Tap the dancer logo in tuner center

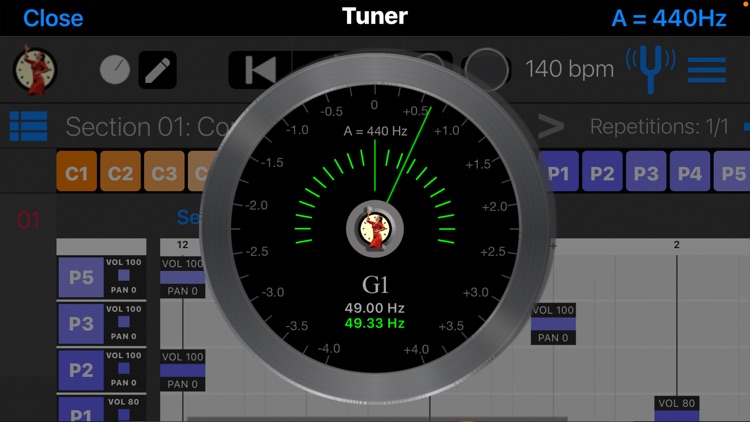375,230
